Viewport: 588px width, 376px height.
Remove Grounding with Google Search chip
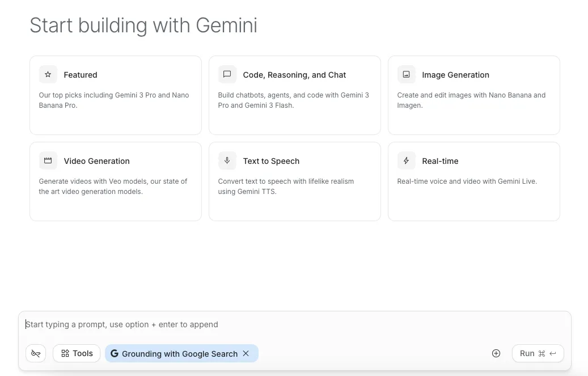tap(246, 353)
